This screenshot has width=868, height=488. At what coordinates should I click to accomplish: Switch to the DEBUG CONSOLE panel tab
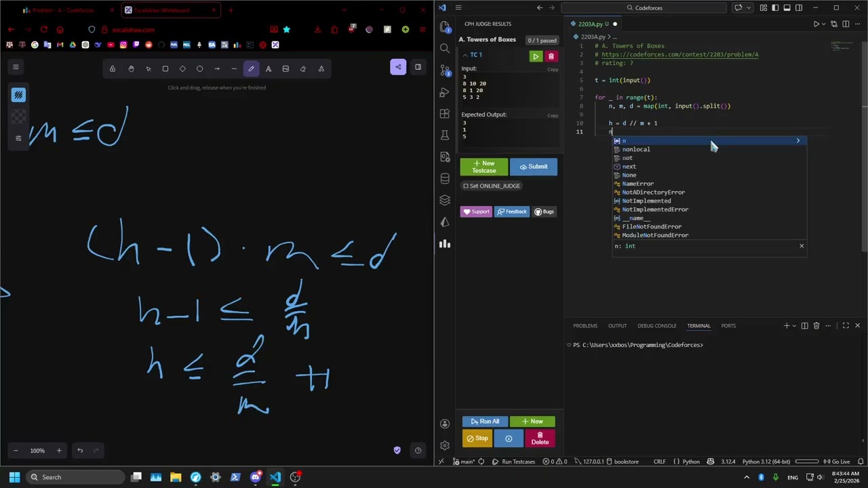[x=656, y=326]
